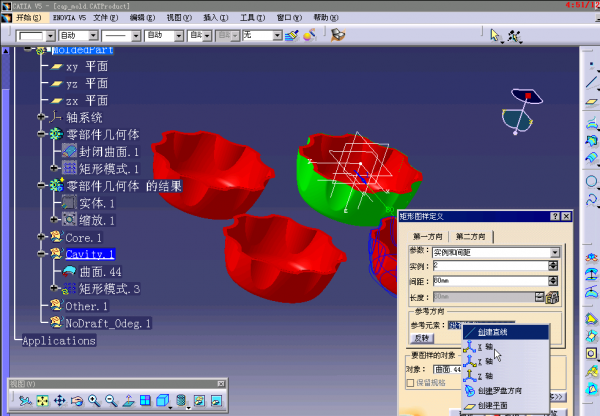Select the yz 平面 tree item

[x=79, y=83]
